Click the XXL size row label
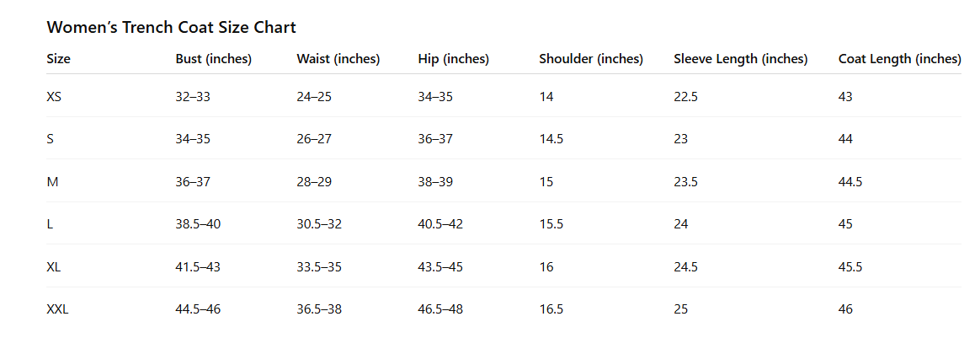Image resolution: width=980 pixels, height=354 pixels. coord(57,309)
